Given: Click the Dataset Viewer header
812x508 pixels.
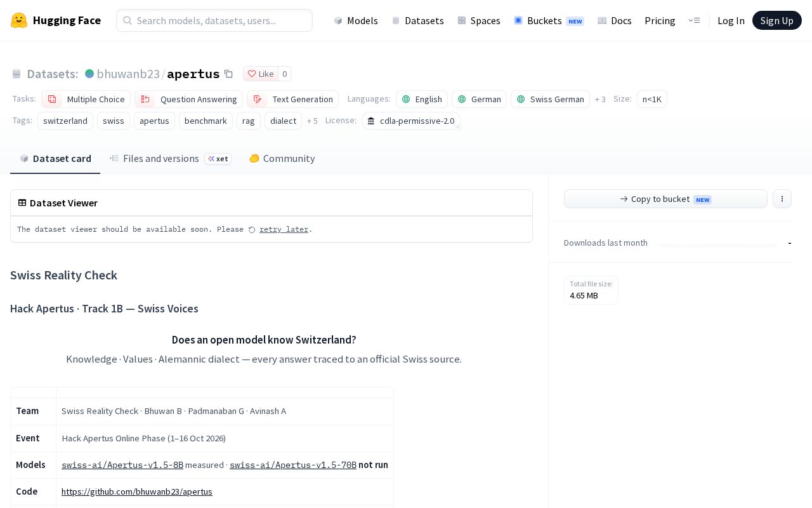Looking at the screenshot, I should [x=272, y=203].
